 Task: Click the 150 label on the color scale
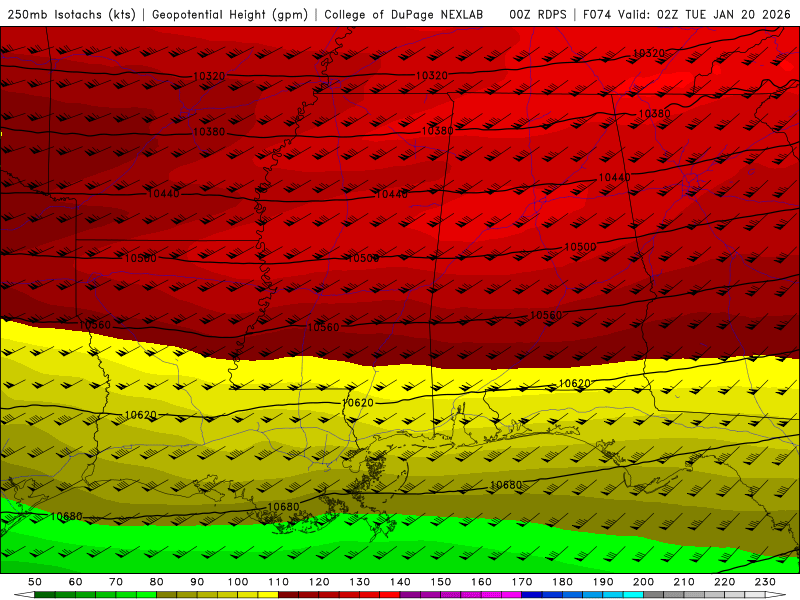(x=440, y=582)
